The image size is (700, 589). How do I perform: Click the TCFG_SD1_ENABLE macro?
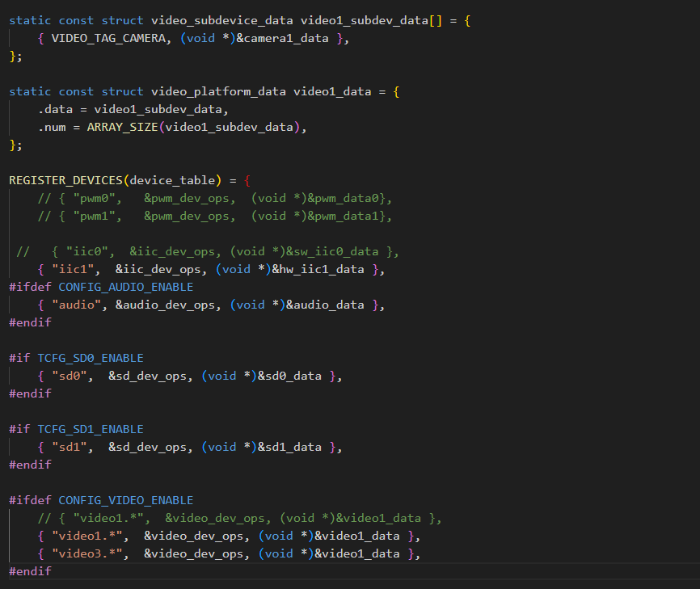(91, 429)
